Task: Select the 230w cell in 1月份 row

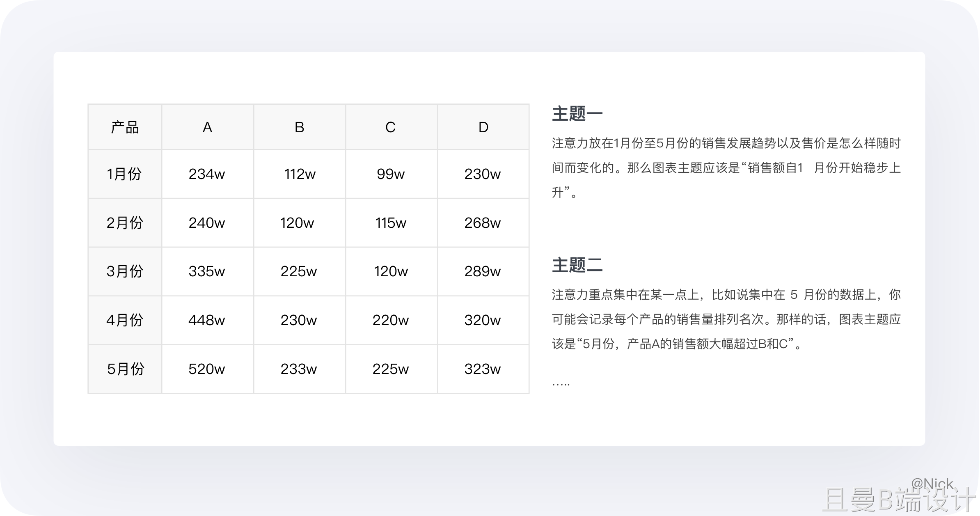Action: tap(483, 174)
